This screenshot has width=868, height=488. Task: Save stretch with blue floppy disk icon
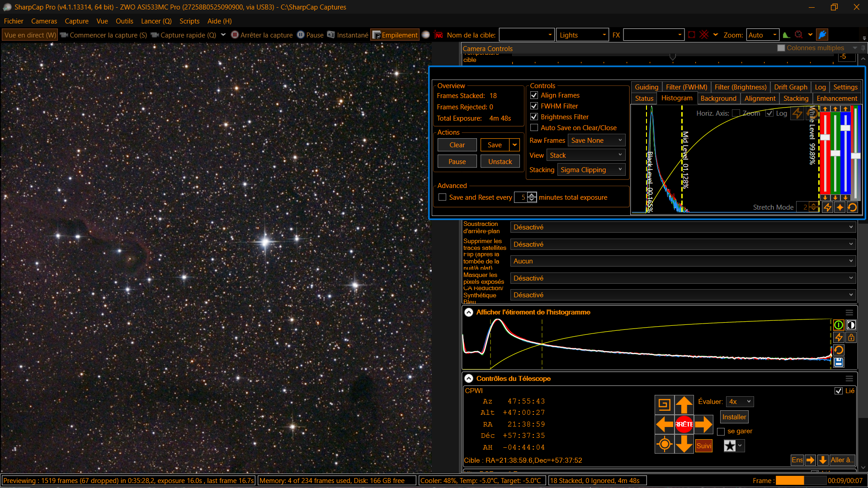[839, 362]
